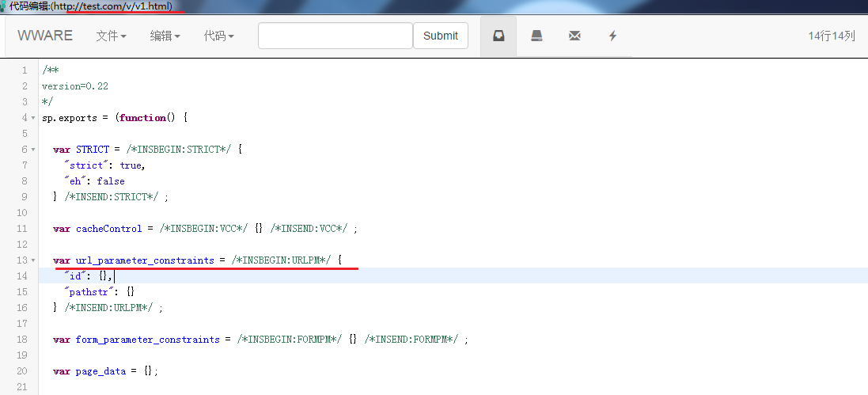The height and width of the screenshot is (395, 868).
Task: Click the "eh": false line
Action: [x=95, y=181]
